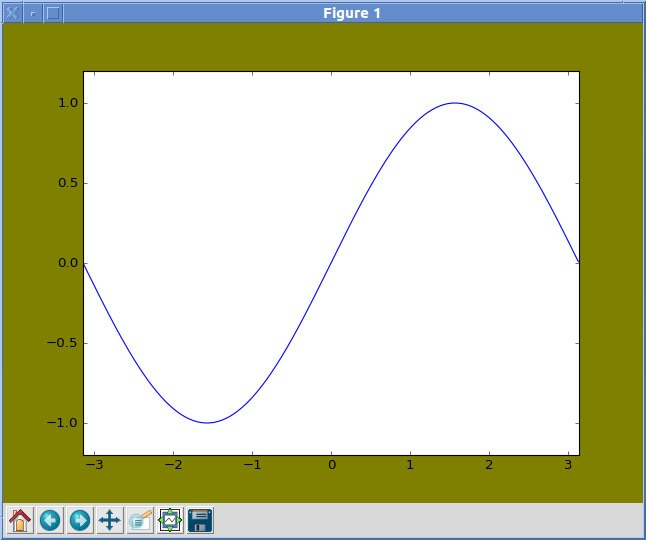Click the -3 tick label on x-axis
This screenshot has height=540, width=646.
click(x=93, y=465)
